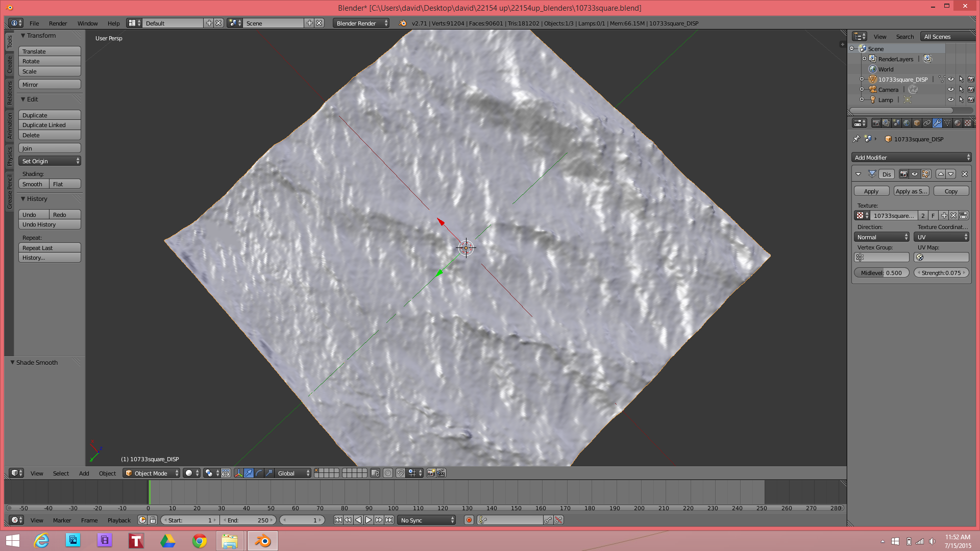Click the Apply modifier button

(871, 191)
